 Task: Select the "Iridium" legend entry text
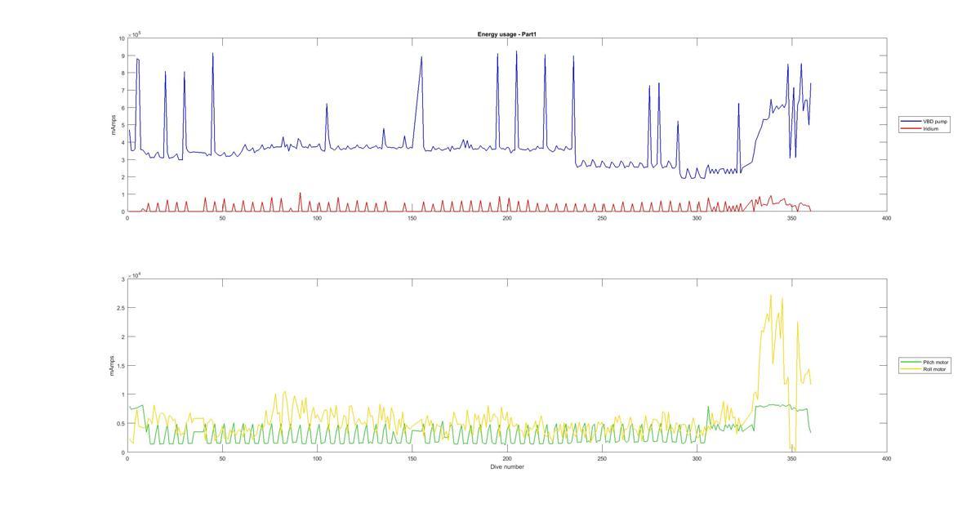point(931,128)
